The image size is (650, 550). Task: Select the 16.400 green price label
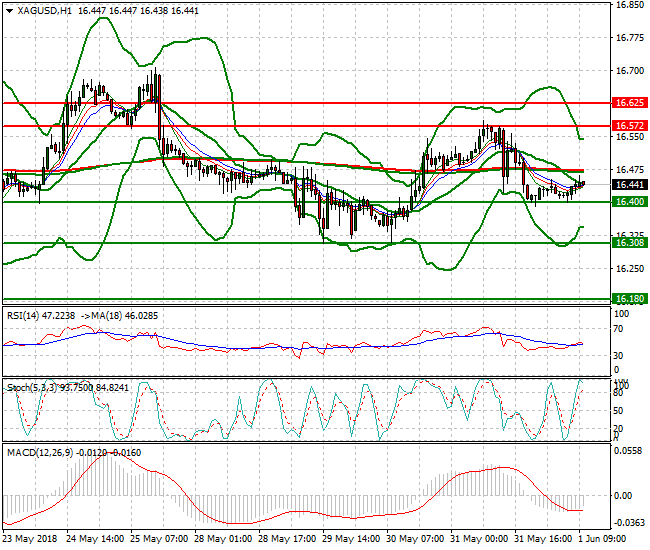(x=628, y=202)
